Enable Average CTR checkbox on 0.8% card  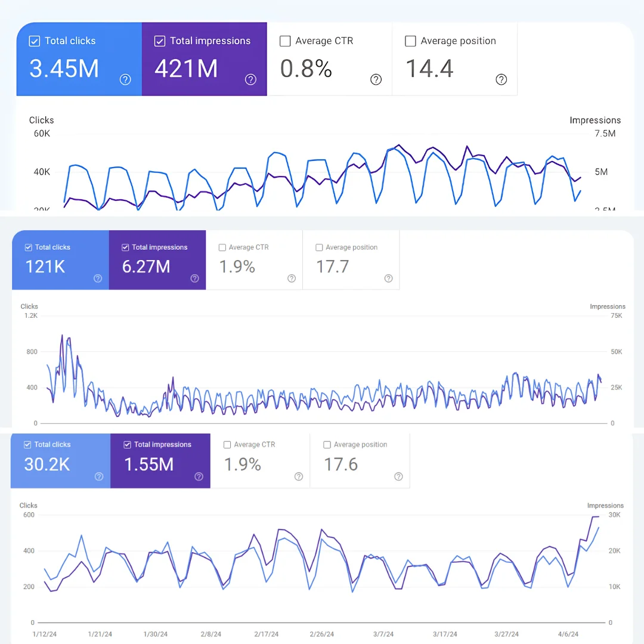[x=285, y=41]
